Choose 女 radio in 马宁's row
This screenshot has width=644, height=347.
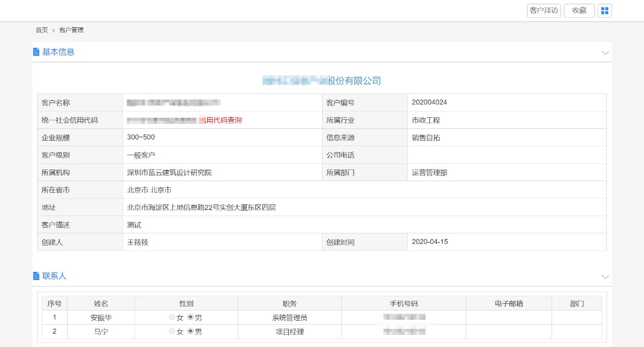(172, 332)
